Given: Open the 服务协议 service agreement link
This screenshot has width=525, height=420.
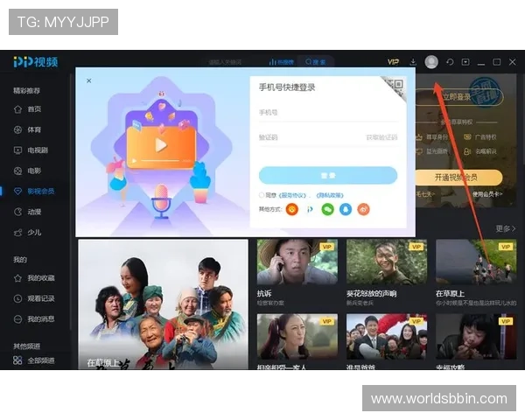Looking at the screenshot, I should coord(293,195).
